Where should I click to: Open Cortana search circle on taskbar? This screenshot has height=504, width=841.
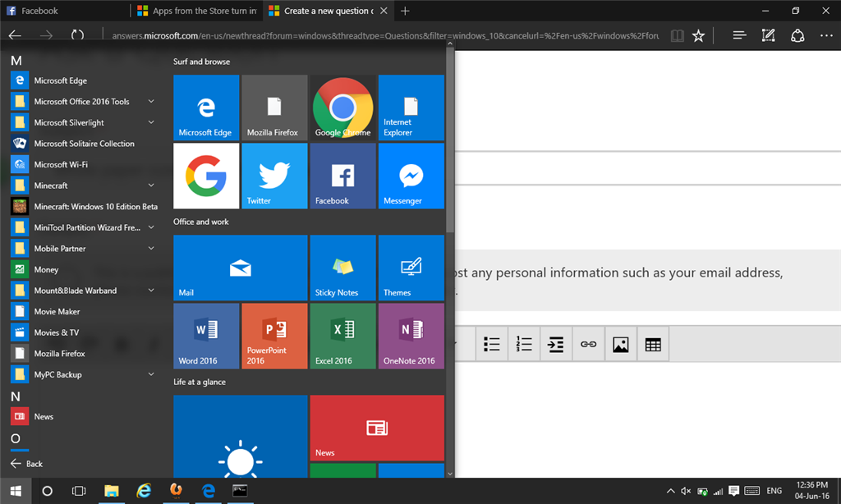pos(47,491)
